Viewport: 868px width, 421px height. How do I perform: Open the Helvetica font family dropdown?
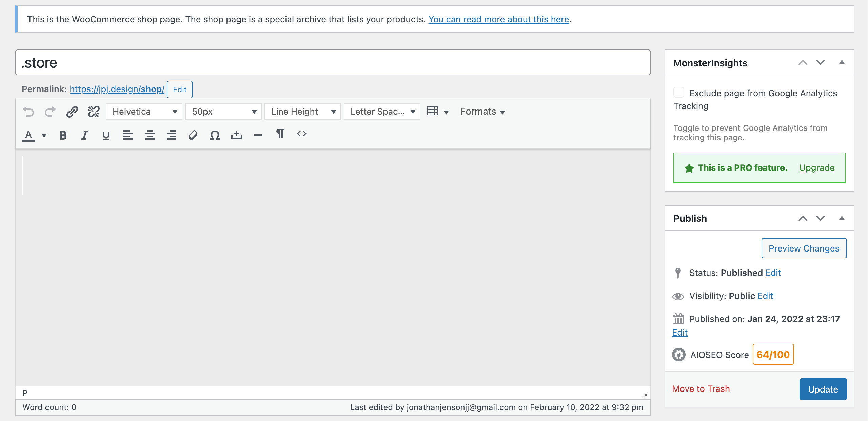pos(144,112)
